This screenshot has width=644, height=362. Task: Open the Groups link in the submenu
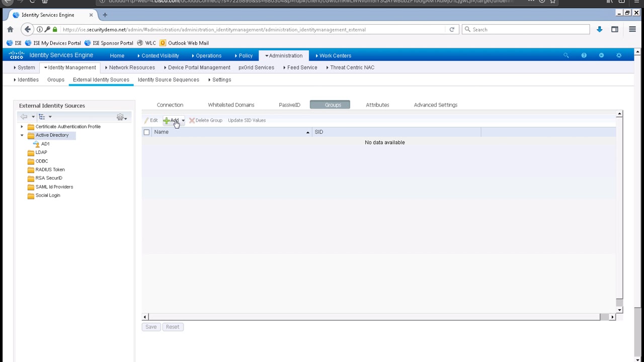[56, 80]
